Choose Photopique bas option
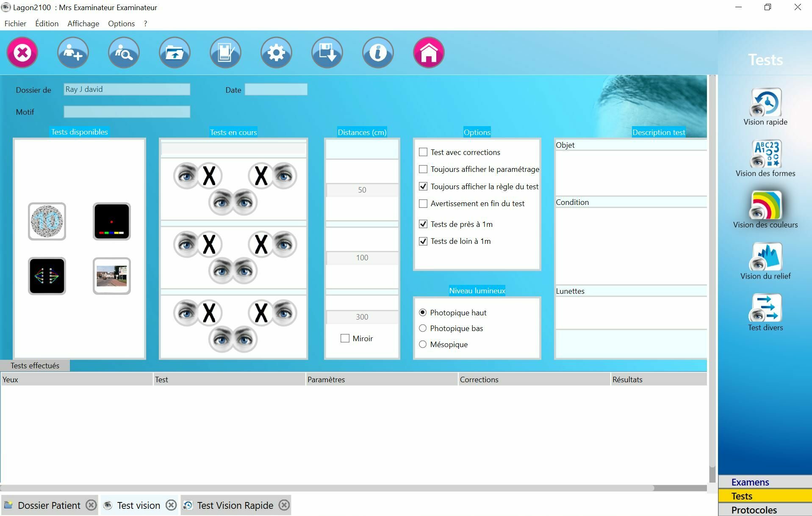 [423, 328]
